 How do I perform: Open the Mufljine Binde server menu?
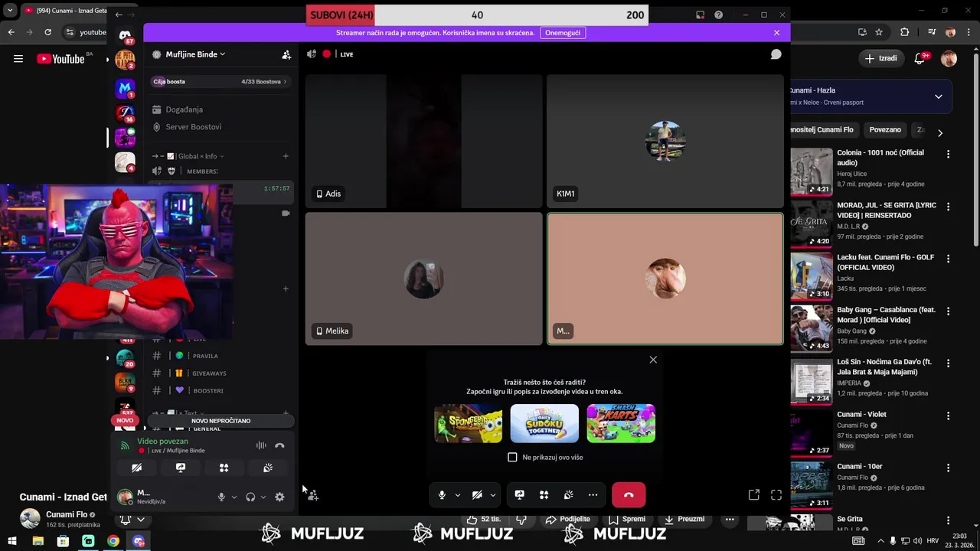tap(196, 54)
